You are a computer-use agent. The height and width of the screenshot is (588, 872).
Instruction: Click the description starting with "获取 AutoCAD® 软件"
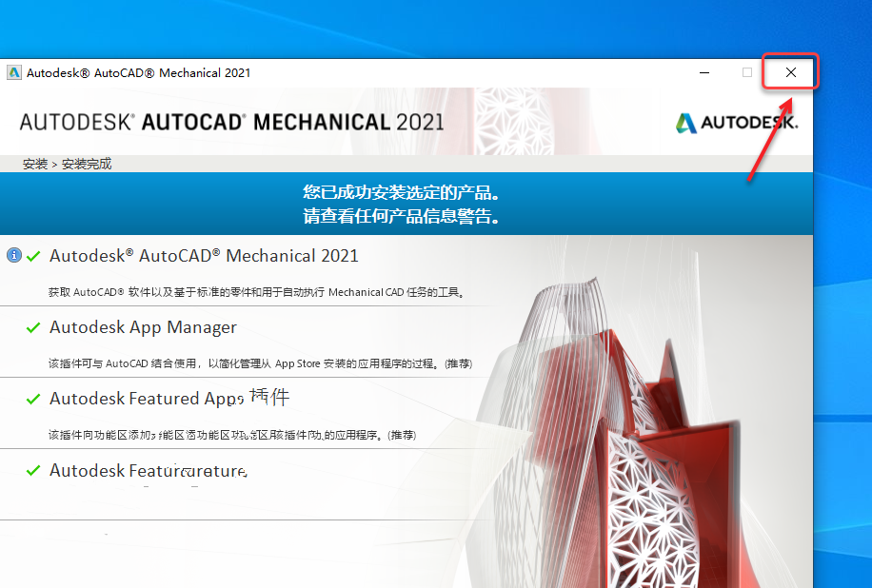pos(257,292)
